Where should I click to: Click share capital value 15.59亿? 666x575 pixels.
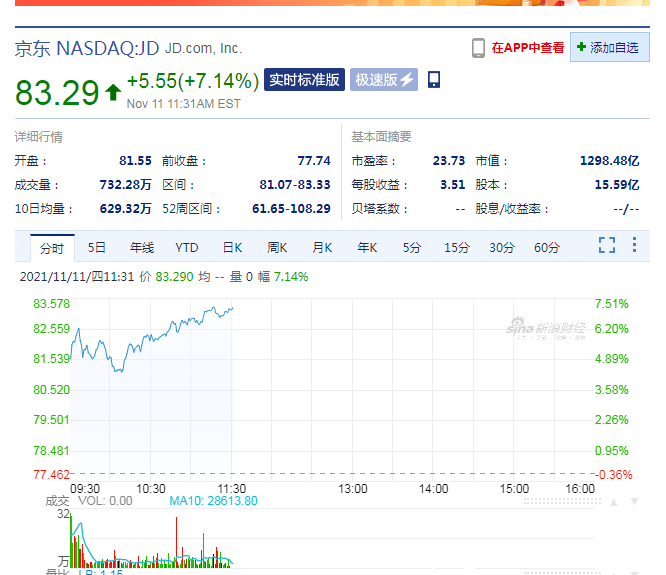point(617,185)
